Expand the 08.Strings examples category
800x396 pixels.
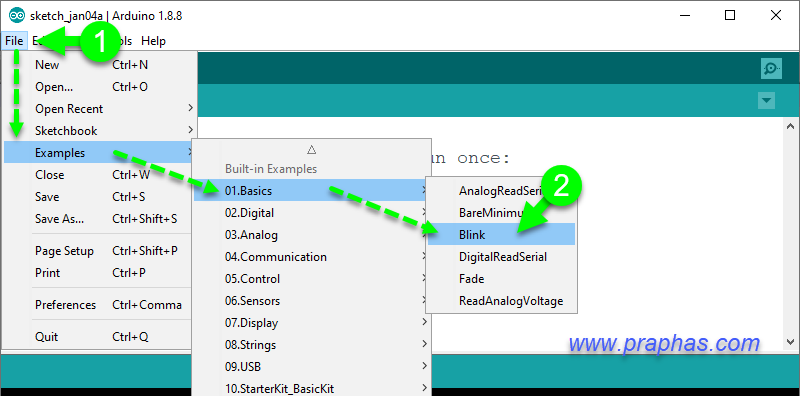(311, 344)
